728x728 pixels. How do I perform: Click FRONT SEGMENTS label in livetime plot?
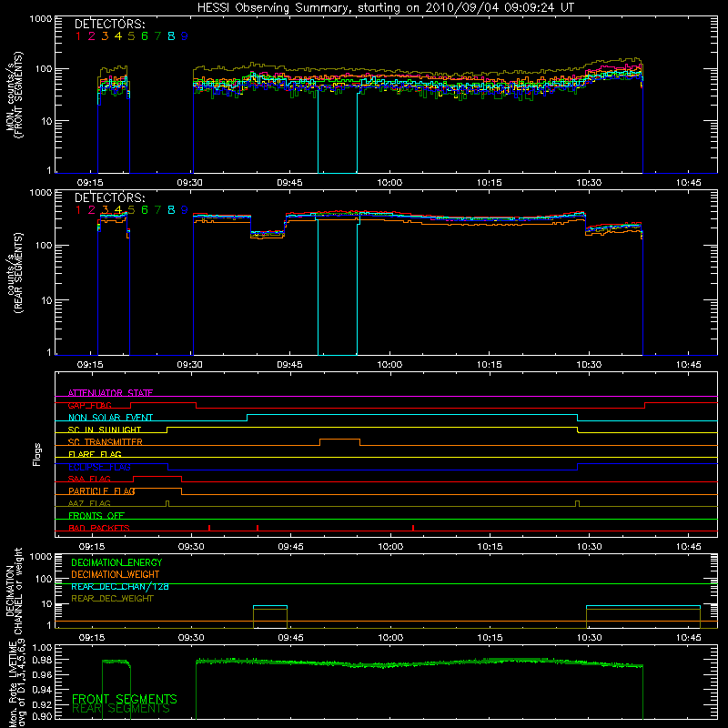[125, 699]
